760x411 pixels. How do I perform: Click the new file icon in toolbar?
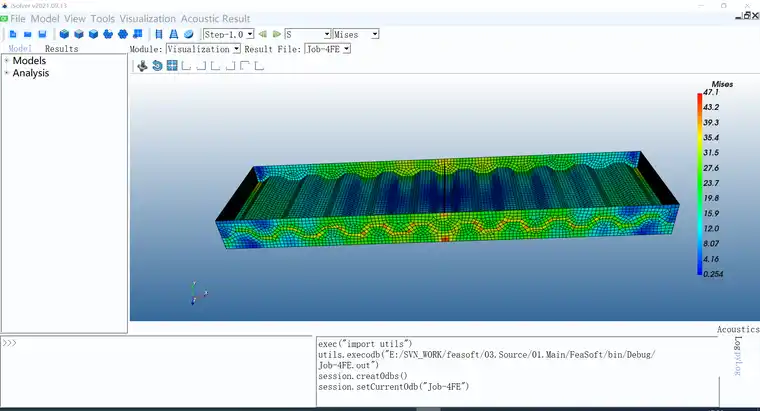tap(13, 34)
